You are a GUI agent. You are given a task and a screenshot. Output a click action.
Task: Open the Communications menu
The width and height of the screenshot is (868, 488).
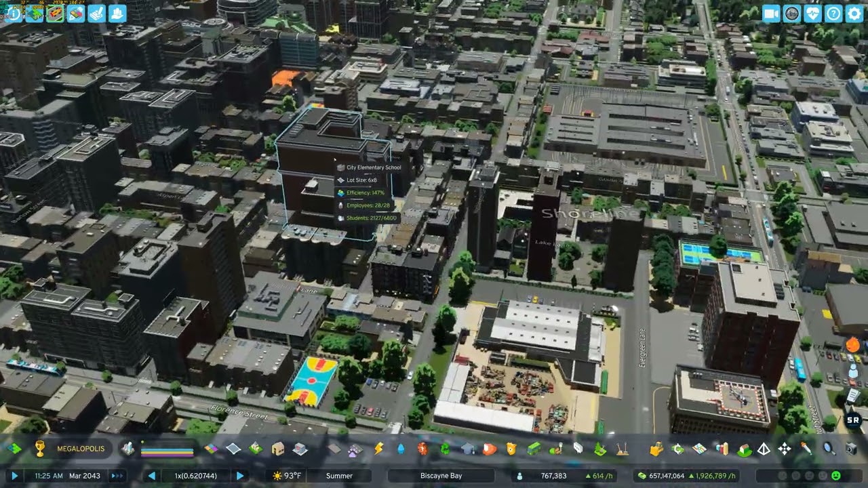point(578,449)
